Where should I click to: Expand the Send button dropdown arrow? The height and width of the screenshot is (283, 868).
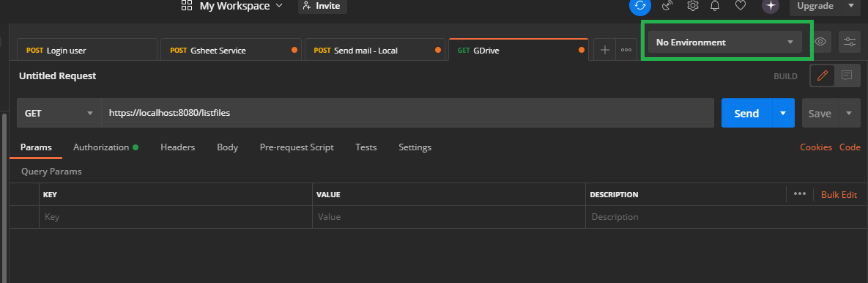tap(783, 113)
